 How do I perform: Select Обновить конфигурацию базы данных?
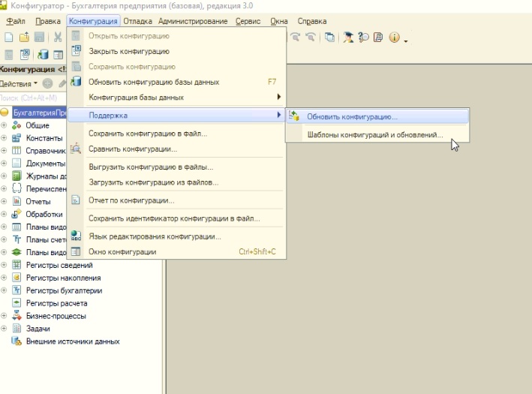pos(176,82)
